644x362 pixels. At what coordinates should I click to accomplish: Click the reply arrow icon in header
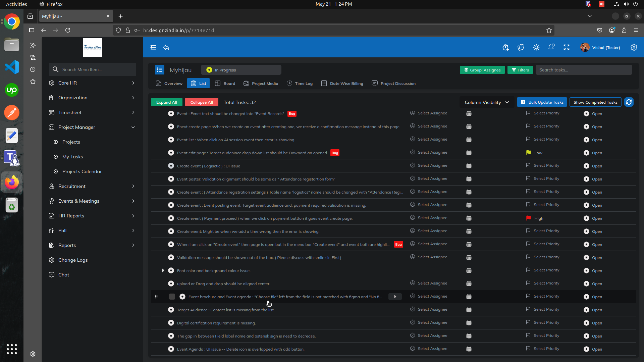(166, 47)
